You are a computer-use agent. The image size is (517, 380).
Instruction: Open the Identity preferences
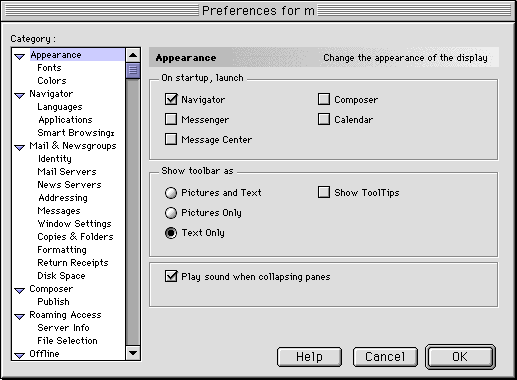pyautogui.click(x=55, y=159)
